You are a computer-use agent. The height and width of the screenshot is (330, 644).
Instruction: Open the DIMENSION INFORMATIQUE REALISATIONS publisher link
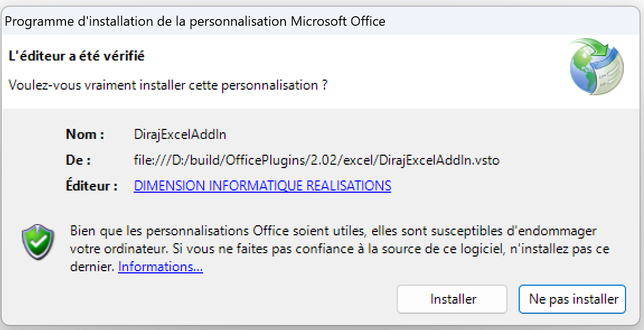point(262,185)
